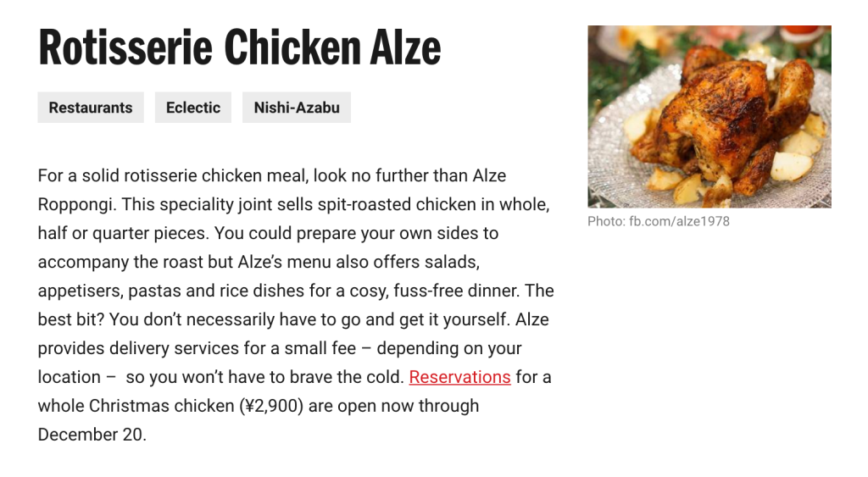This screenshot has width=868, height=477.
Task: Click the words whole Christmas chicken
Action: coord(136,406)
